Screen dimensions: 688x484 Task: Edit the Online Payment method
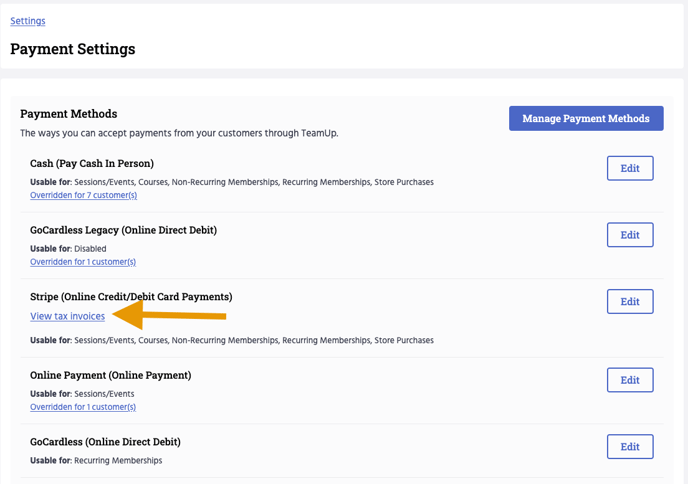(x=629, y=380)
